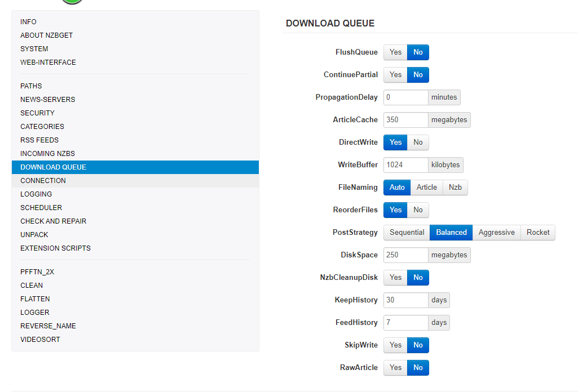
Task: Edit the PropagationDelay minutes field
Action: pos(405,97)
